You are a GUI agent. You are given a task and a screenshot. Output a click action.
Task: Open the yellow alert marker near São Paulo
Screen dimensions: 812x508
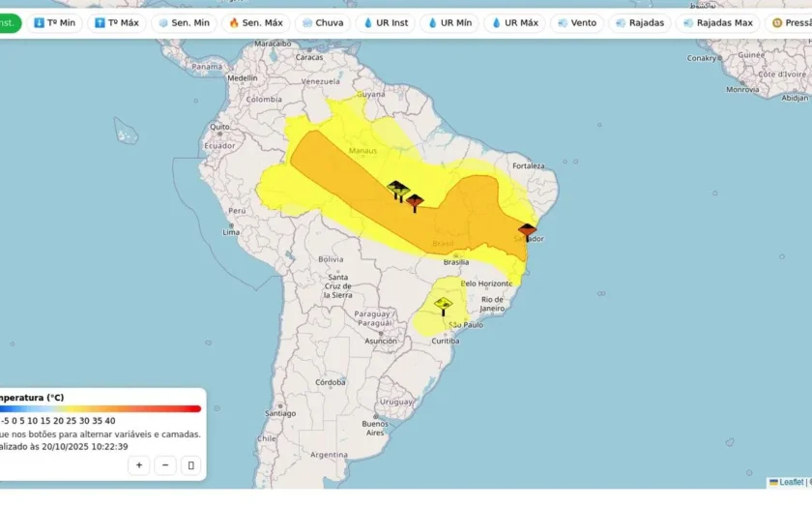pos(444,306)
